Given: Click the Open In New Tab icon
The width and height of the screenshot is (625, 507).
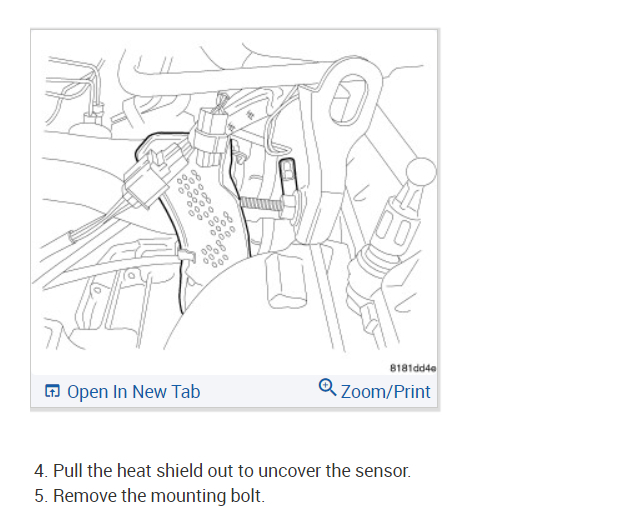Looking at the screenshot, I should click(52, 391).
